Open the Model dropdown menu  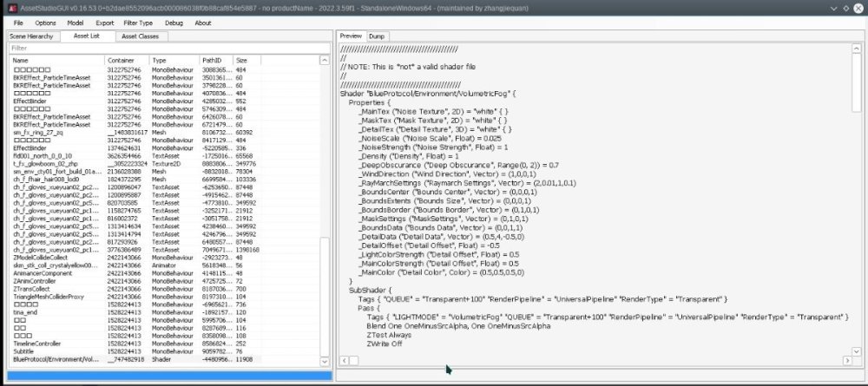point(76,23)
